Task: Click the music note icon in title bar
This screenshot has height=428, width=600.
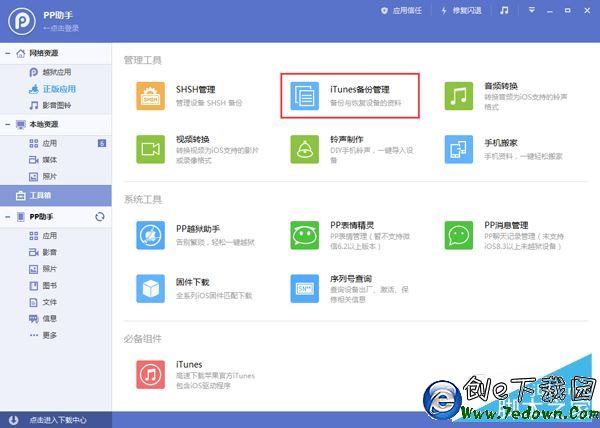Action: pos(504,10)
